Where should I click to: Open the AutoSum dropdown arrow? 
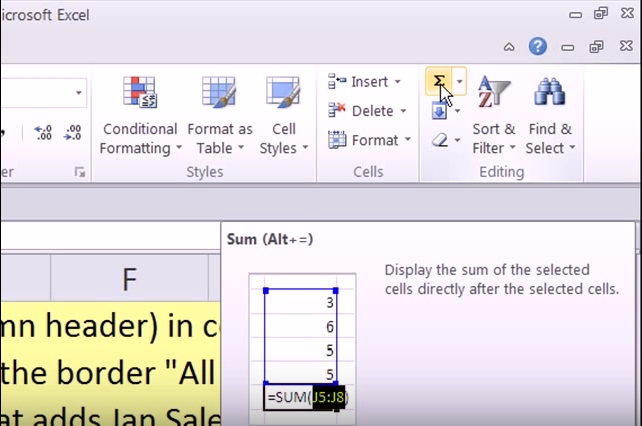460,81
